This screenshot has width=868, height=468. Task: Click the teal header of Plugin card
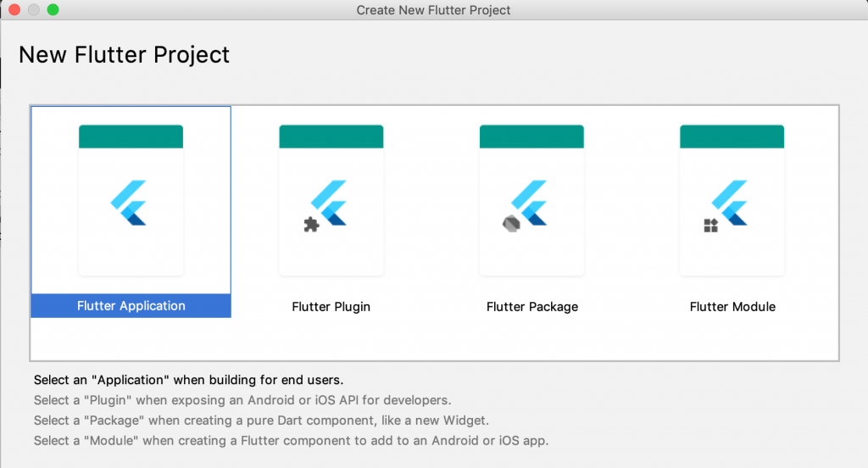click(331, 136)
